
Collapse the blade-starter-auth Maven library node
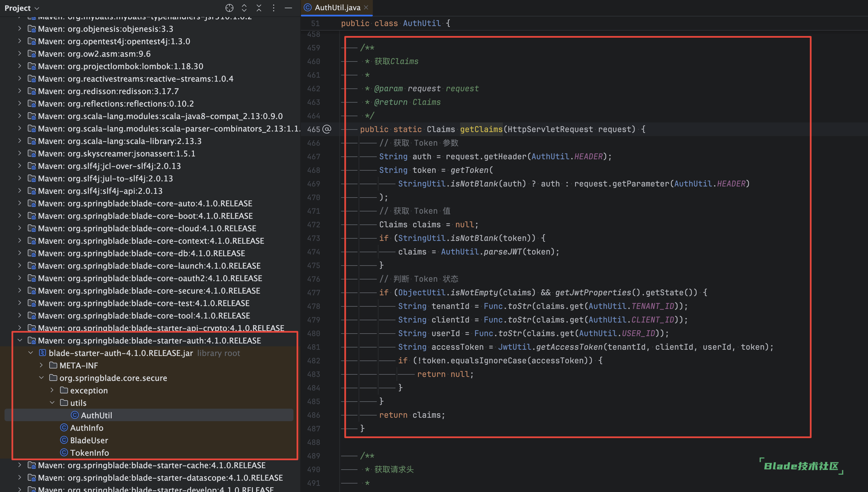tap(20, 340)
